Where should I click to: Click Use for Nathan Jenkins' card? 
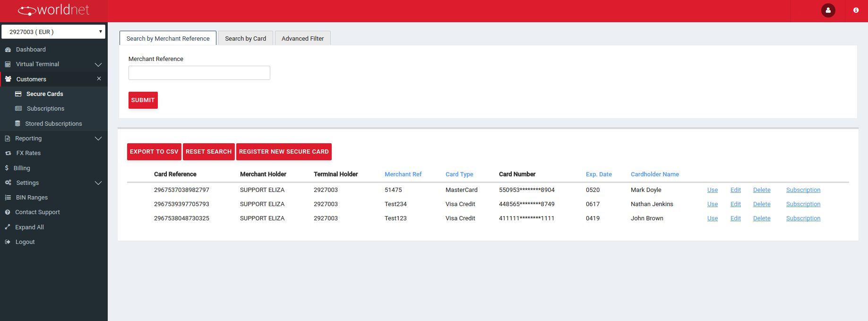click(713, 204)
